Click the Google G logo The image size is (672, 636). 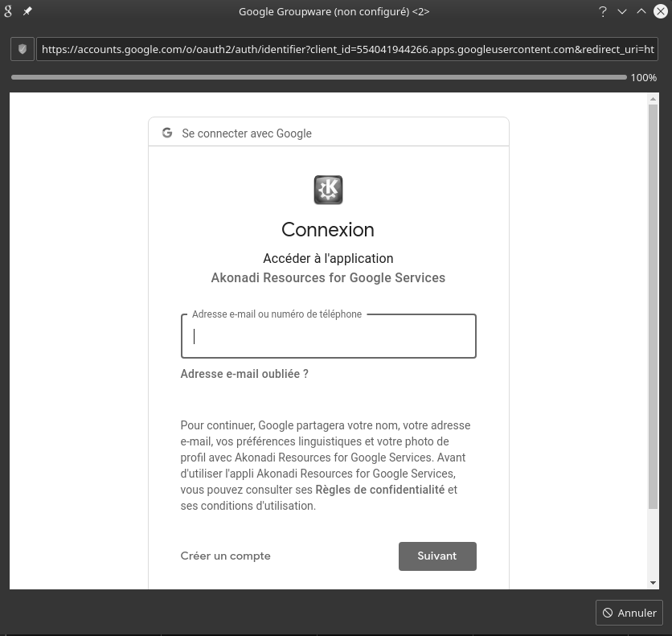pyautogui.click(x=167, y=133)
